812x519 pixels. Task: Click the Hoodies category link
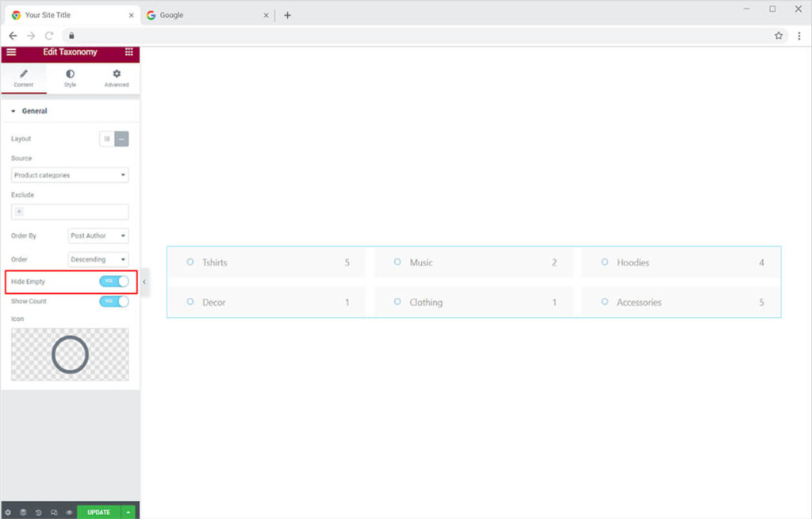(x=631, y=262)
